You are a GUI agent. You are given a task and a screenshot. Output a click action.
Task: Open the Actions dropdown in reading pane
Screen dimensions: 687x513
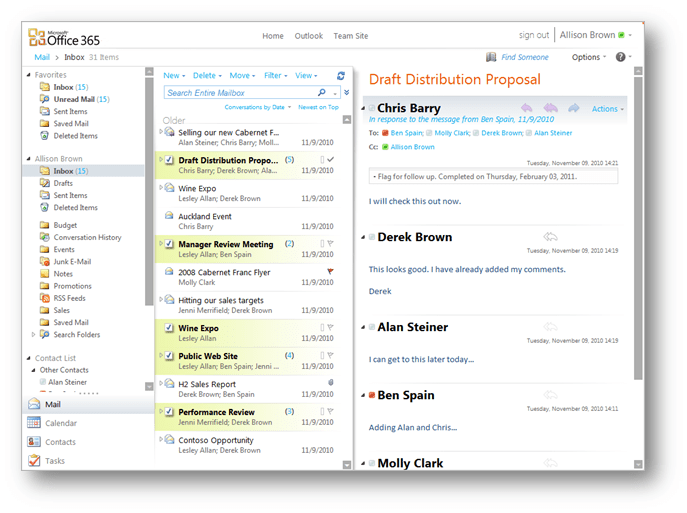tap(607, 109)
